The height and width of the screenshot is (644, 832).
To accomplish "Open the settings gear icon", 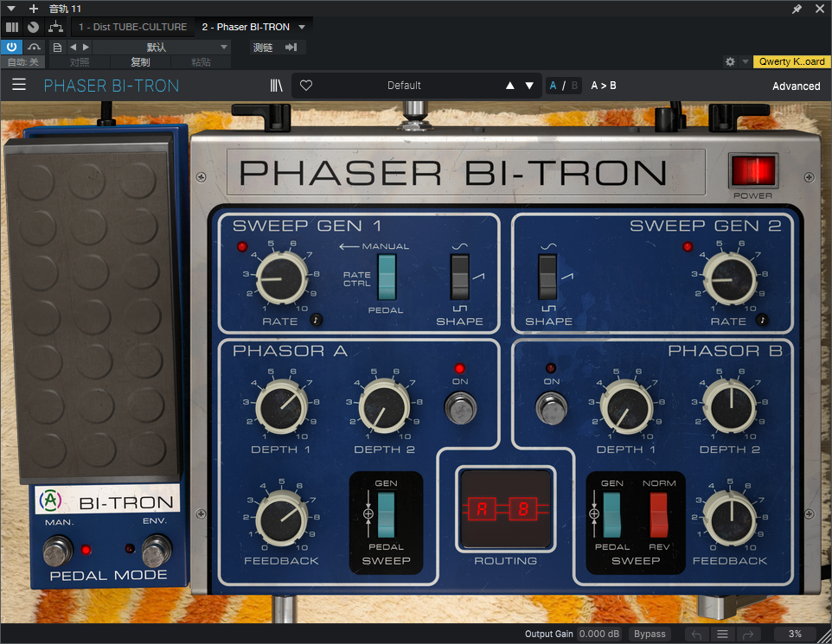I will click(x=730, y=61).
